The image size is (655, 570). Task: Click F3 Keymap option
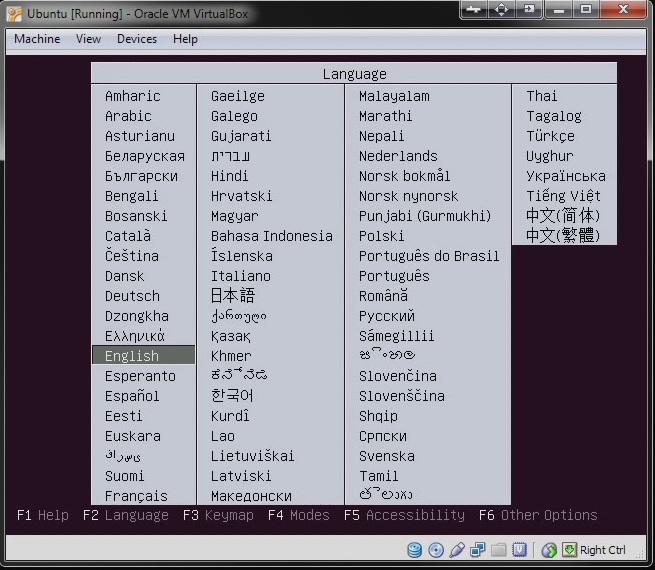(218, 515)
